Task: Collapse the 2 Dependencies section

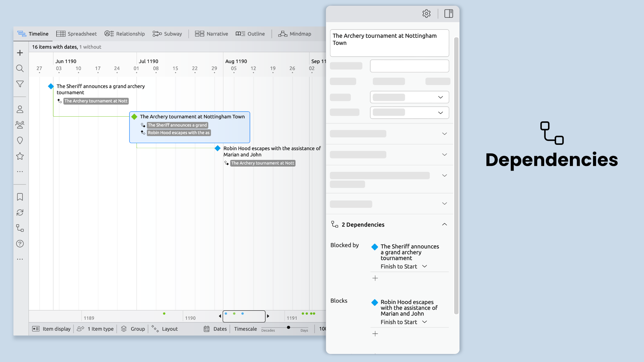Action: click(444, 225)
